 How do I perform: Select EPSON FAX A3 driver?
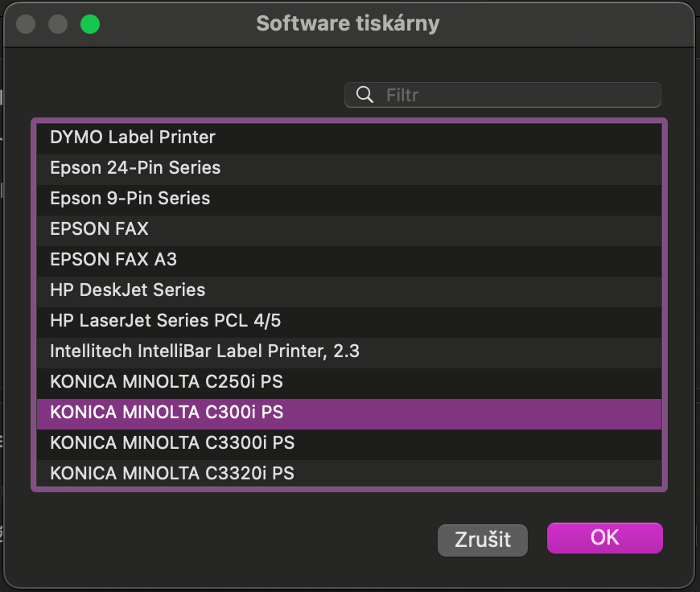pos(349,260)
